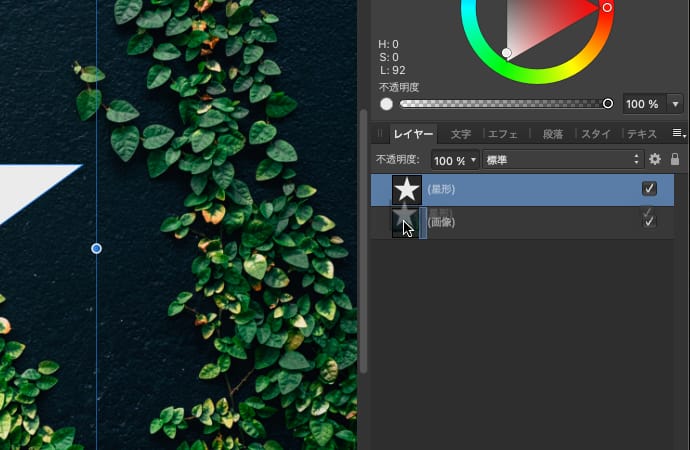Open the 標準 blend mode dropdown
The width and height of the screenshot is (690, 450).
pyautogui.click(x=562, y=160)
